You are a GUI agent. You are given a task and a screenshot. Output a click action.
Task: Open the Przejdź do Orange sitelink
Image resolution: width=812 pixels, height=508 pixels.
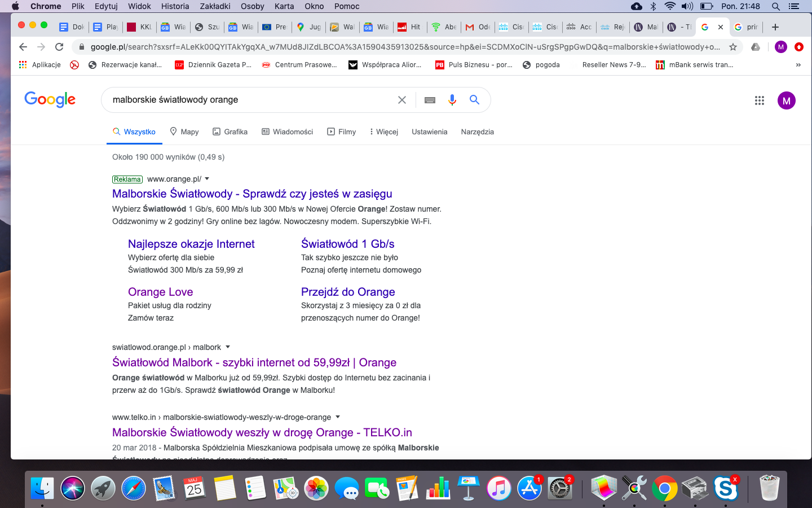(x=348, y=292)
